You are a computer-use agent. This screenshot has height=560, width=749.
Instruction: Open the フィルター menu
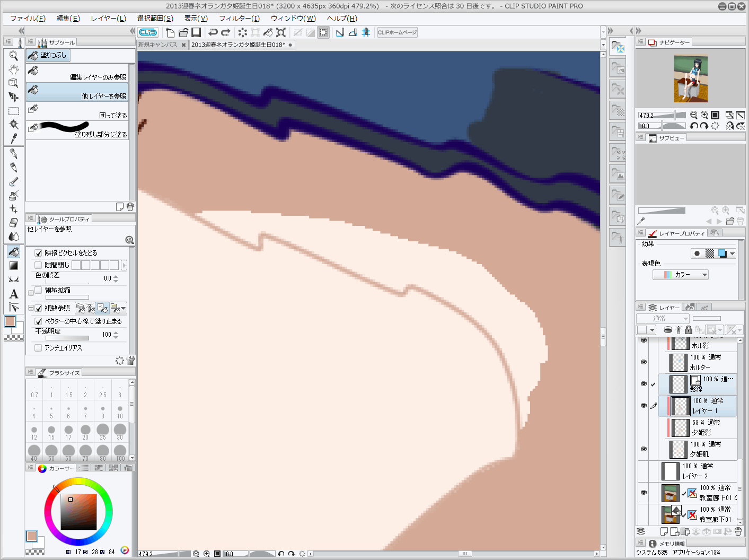(x=239, y=18)
